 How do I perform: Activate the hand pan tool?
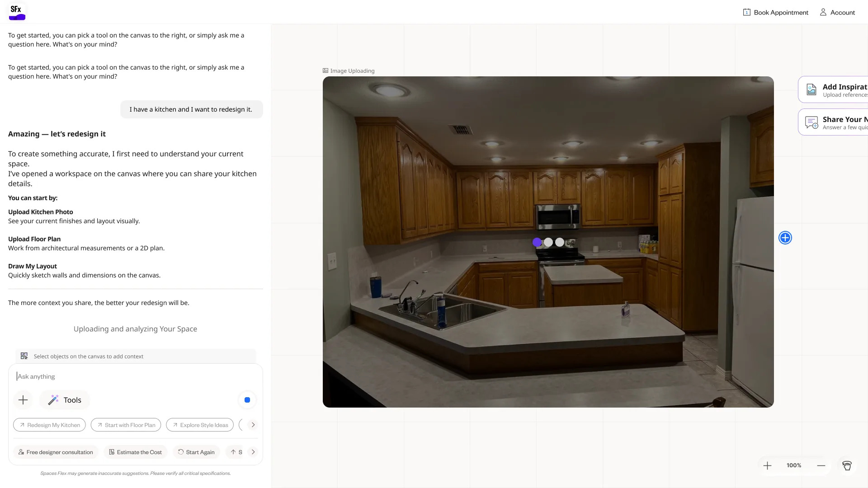click(x=847, y=465)
